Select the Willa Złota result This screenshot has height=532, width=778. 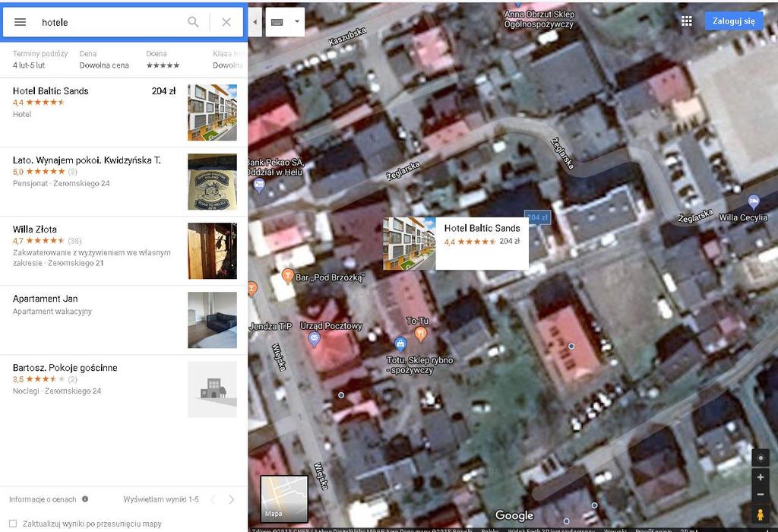(124, 251)
